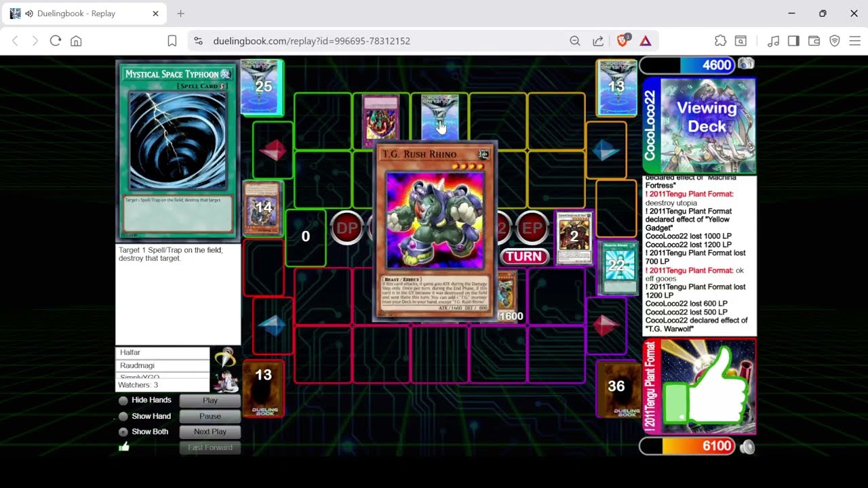The width and height of the screenshot is (868, 488).
Task: Open the browser hamburger menu
Action: click(x=855, y=41)
